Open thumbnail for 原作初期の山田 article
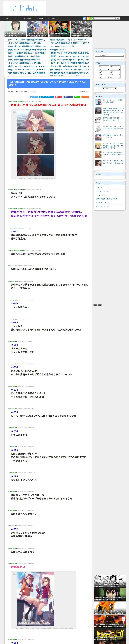129x644 pixels. tap(98, 137)
